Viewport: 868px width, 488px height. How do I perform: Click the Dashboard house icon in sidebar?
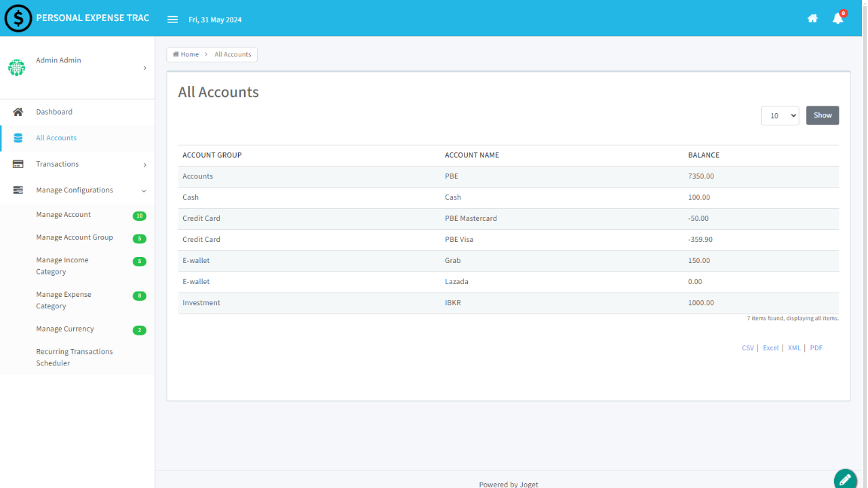point(18,112)
